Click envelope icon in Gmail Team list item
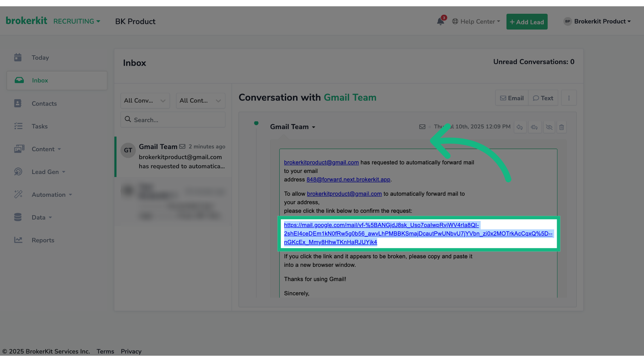Screen dimensions: 644x362 tap(182, 147)
